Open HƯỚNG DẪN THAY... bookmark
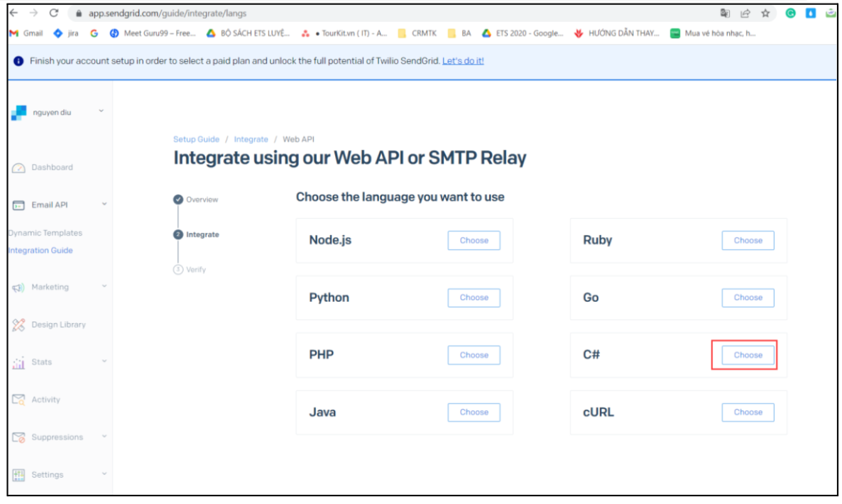This screenshot has width=842, height=504. point(616,33)
